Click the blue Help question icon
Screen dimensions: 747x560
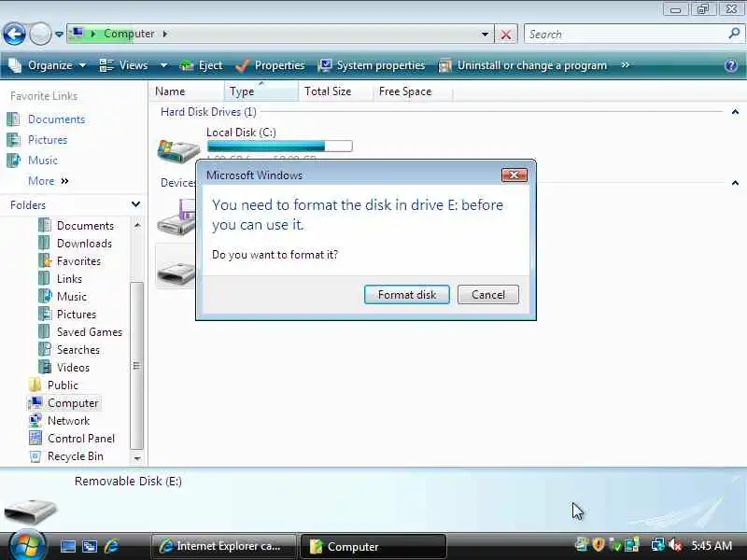[x=731, y=65]
